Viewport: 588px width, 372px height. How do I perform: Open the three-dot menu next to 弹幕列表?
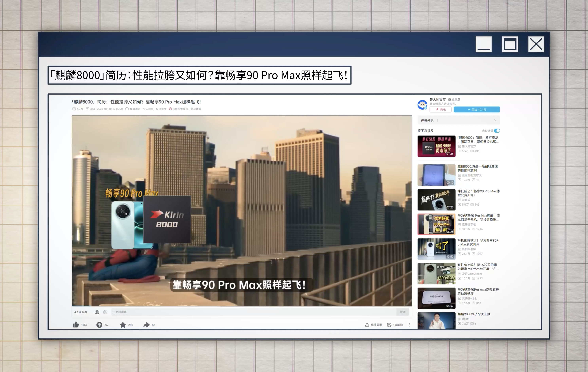(438, 121)
